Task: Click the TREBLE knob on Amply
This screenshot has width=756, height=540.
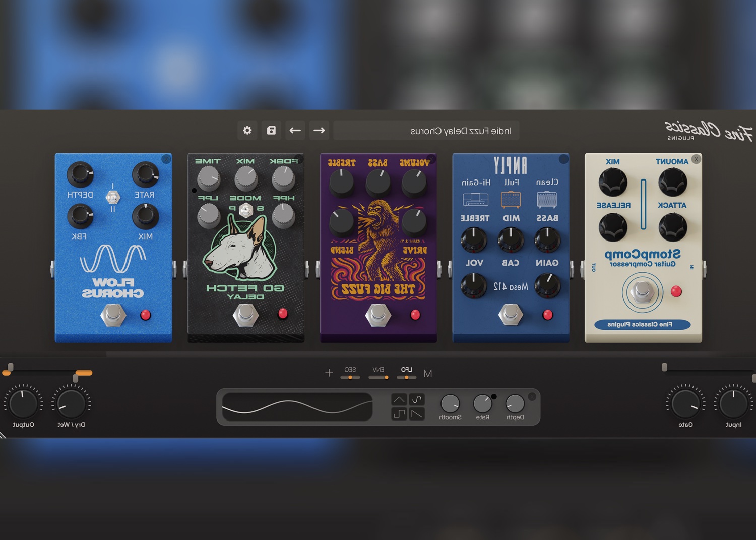Action: 474,239
